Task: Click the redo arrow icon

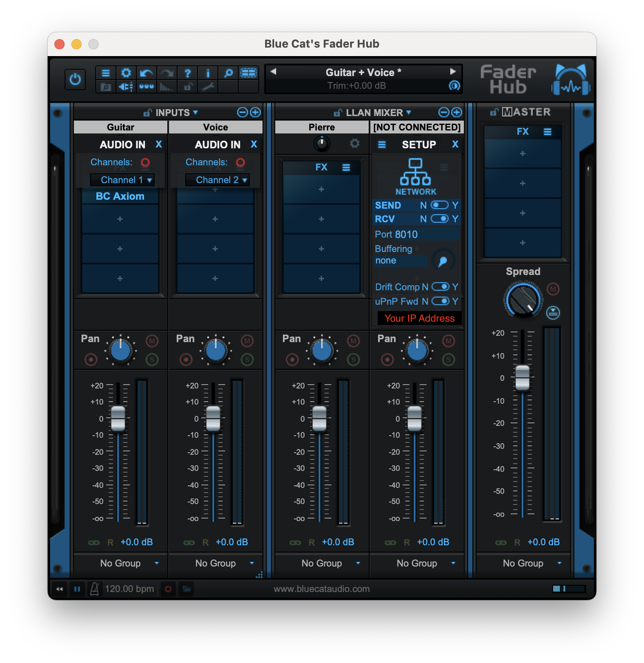Action: [x=167, y=73]
